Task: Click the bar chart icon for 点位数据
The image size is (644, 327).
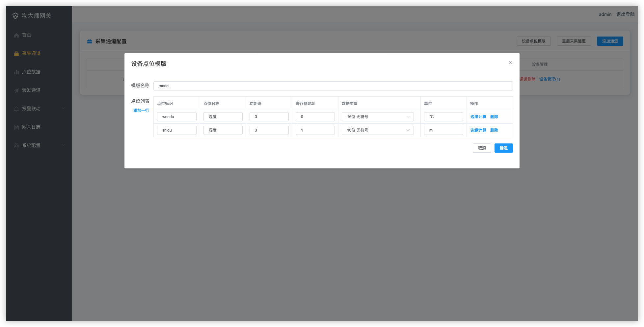Action: coord(16,72)
